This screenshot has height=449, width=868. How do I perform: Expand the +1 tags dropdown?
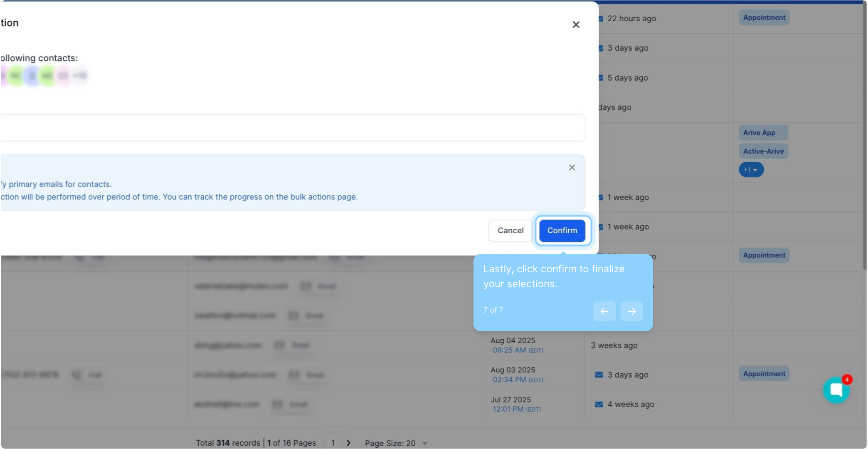click(x=751, y=170)
